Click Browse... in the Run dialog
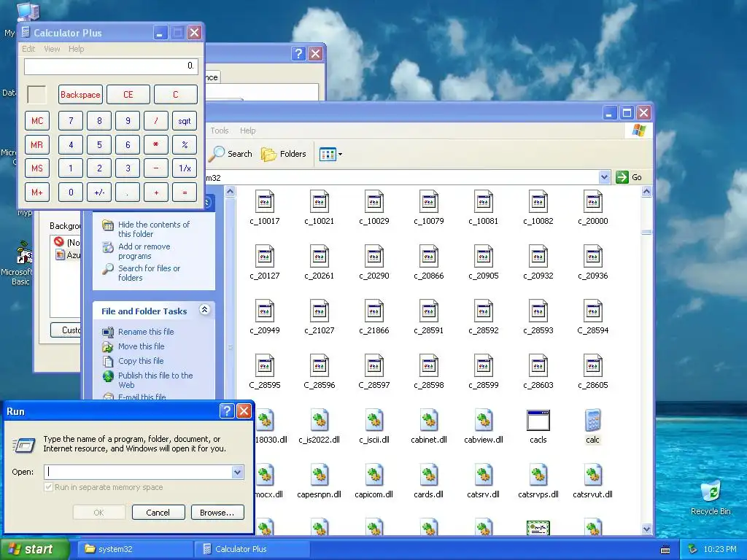The image size is (747, 560). click(217, 513)
